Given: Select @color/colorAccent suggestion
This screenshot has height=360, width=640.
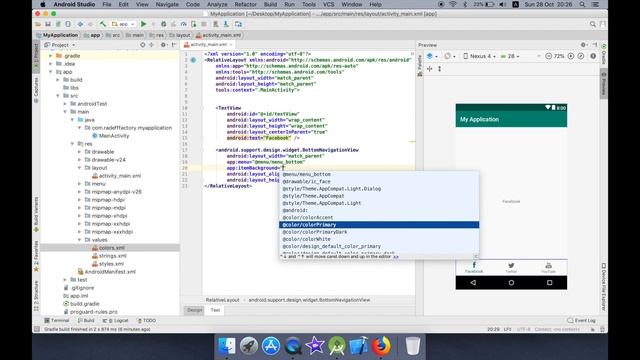Looking at the screenshot, I should point(379,218).
